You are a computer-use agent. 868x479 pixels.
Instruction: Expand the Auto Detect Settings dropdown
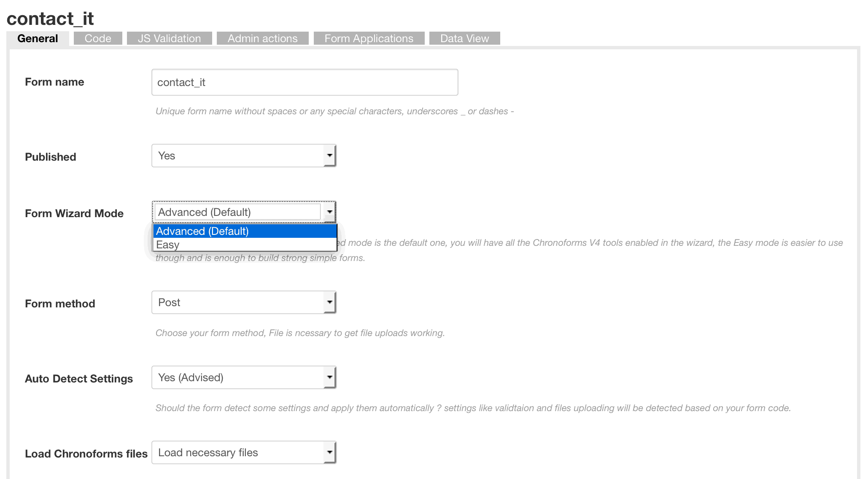click(x=238, y=377)
